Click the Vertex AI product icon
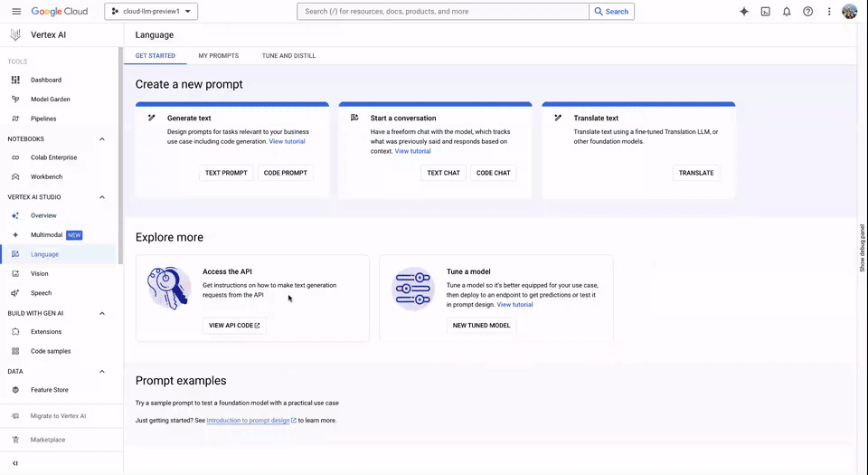This screenshot has height=475, width=868. pyautogui.click(x=15, y=34)
